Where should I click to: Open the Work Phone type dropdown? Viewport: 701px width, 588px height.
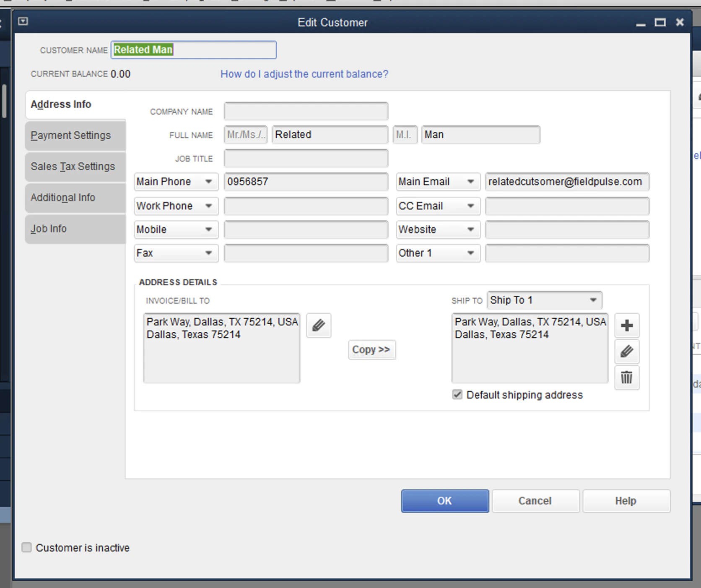pyautogui.click(x=176, y=206)
